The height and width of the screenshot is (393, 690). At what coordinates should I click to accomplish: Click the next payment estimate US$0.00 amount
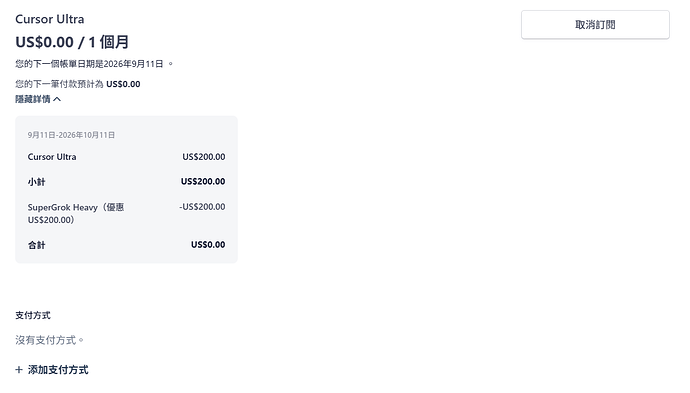pos(123,84)
